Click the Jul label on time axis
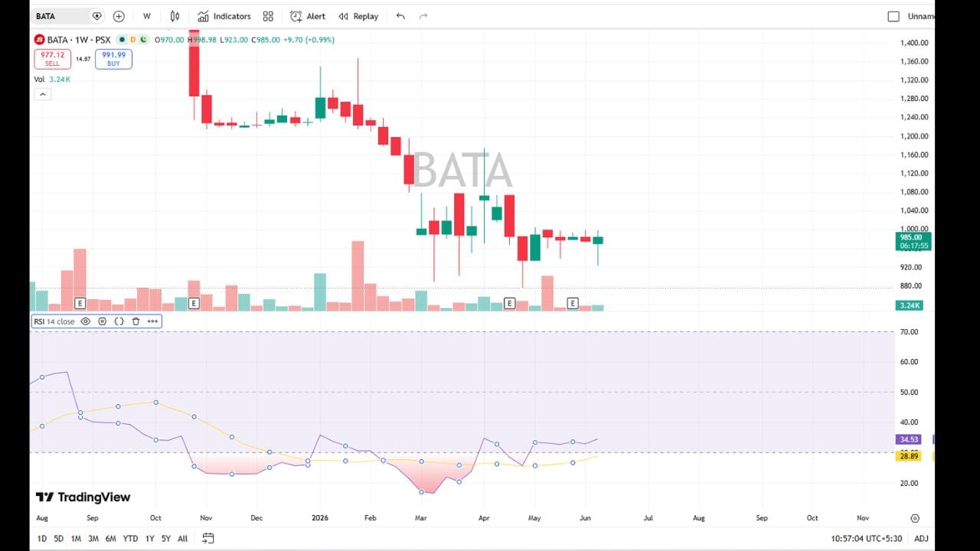Image resolution: width=980 pixels, height=551 pixels. [648, 518]
